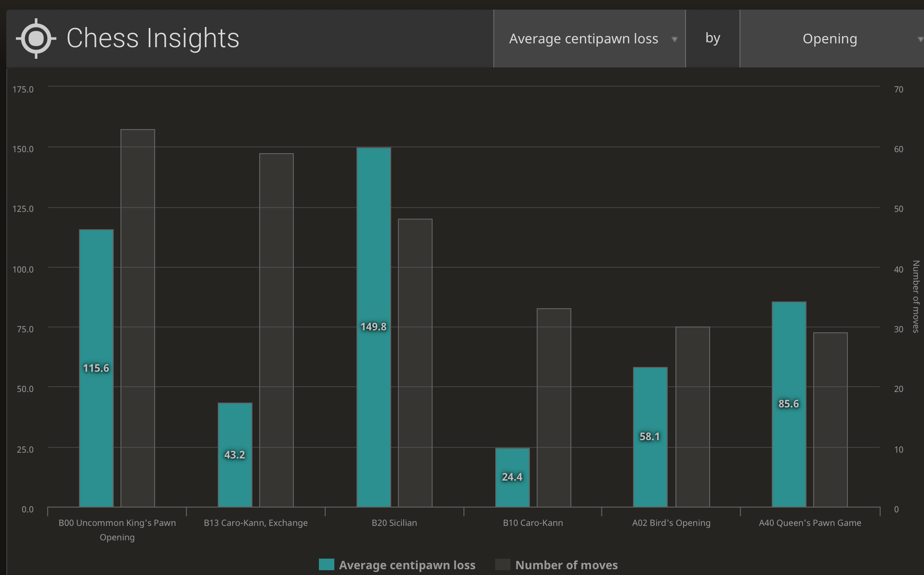The image size is (924, 575).
Task: Click the gray moves bar for B00 opening
Action: 138,318
